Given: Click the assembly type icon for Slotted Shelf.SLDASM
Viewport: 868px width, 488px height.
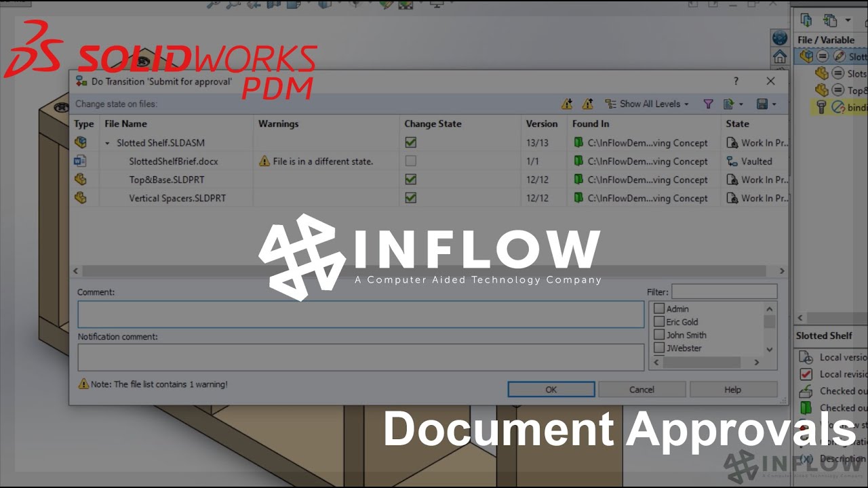Looking at the screenshot, I should pos(81,142).
